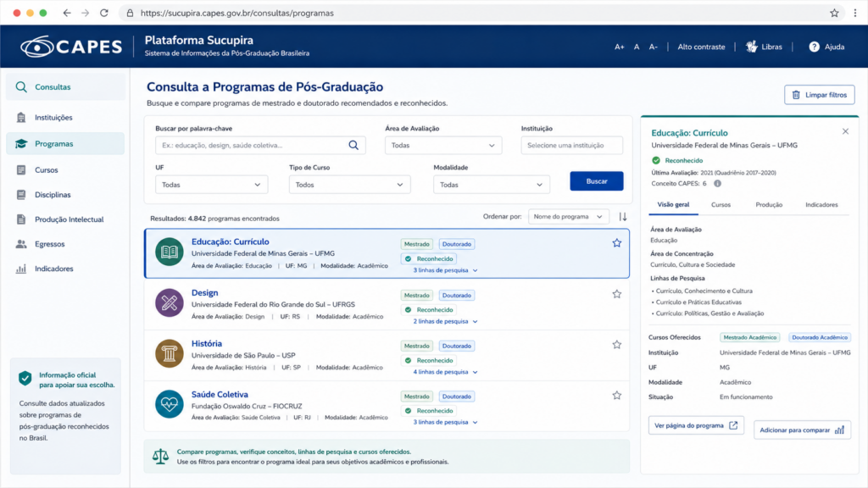868x488 pixels.
Task: Go back in browser
Action: click(x=67, y=13)
